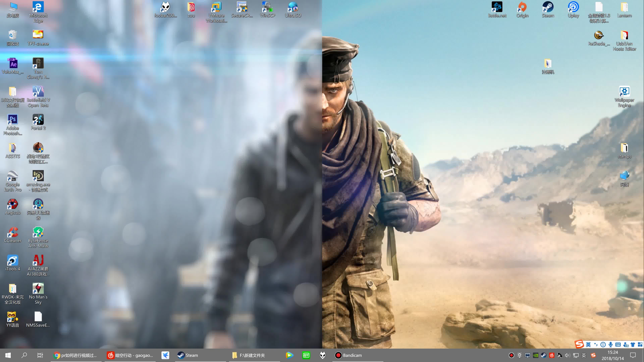The image size is (644, 362).
Task: Open RWDK-未完全汉化版 folder
Action: click(x=13, y=294)
